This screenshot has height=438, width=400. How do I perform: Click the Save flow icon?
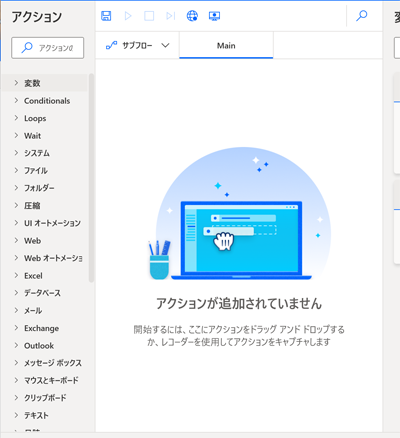coord(106,16)
